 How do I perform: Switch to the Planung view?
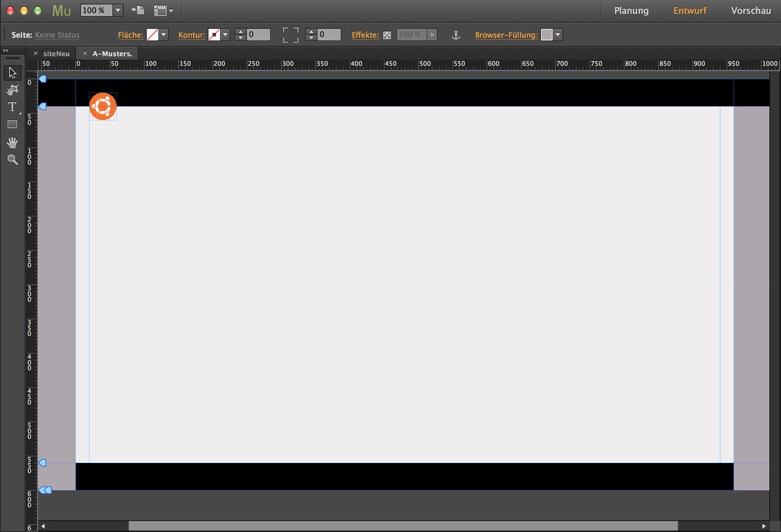631,11
